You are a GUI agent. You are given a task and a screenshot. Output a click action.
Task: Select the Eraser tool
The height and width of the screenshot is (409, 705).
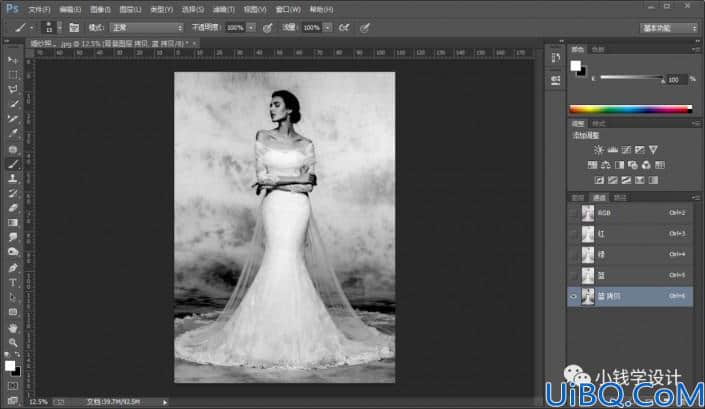click(13, 208)
